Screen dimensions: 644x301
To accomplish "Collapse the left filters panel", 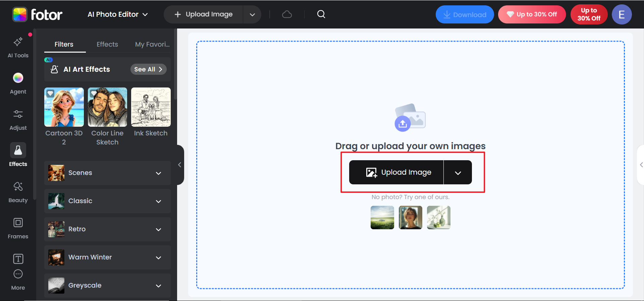I will [x=180, y=165].
